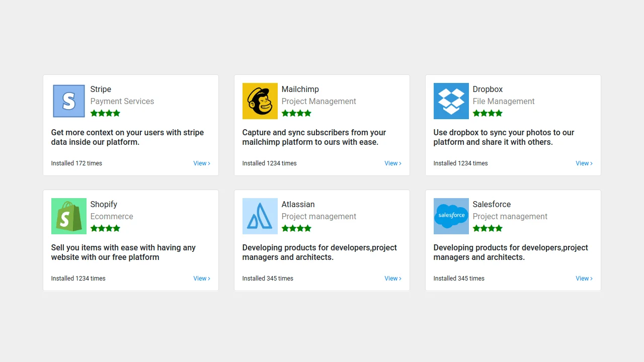This screenshot has width=644, height=362.
Task: Expand the View chevron on the Stripe card
Action: pos(209,163)
